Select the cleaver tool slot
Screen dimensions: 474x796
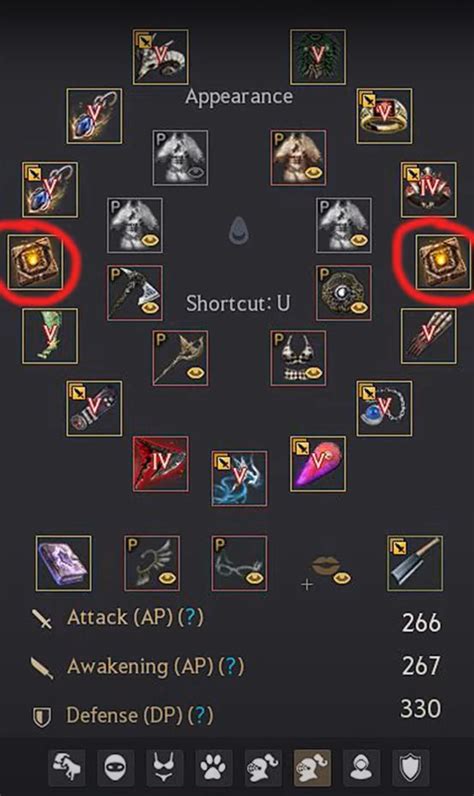tap(415, 563)
